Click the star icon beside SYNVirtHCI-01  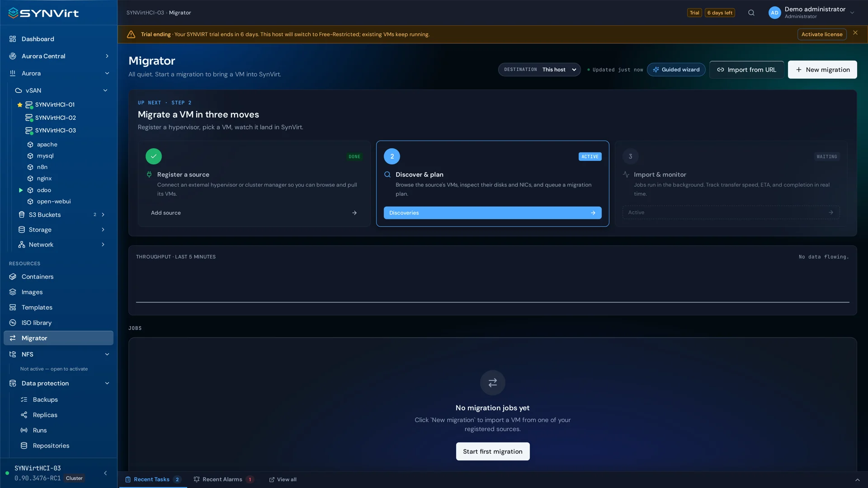point(20,105)
